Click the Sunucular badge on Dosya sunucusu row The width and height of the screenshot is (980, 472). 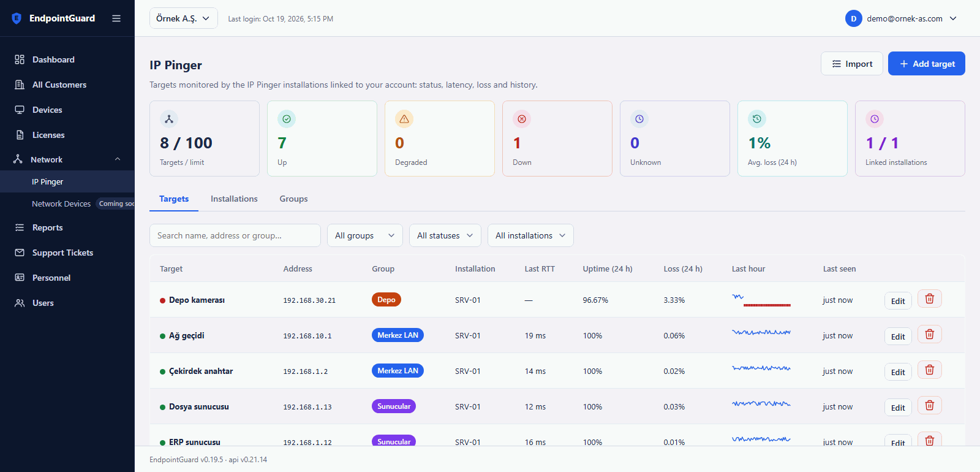coord(394,406)
